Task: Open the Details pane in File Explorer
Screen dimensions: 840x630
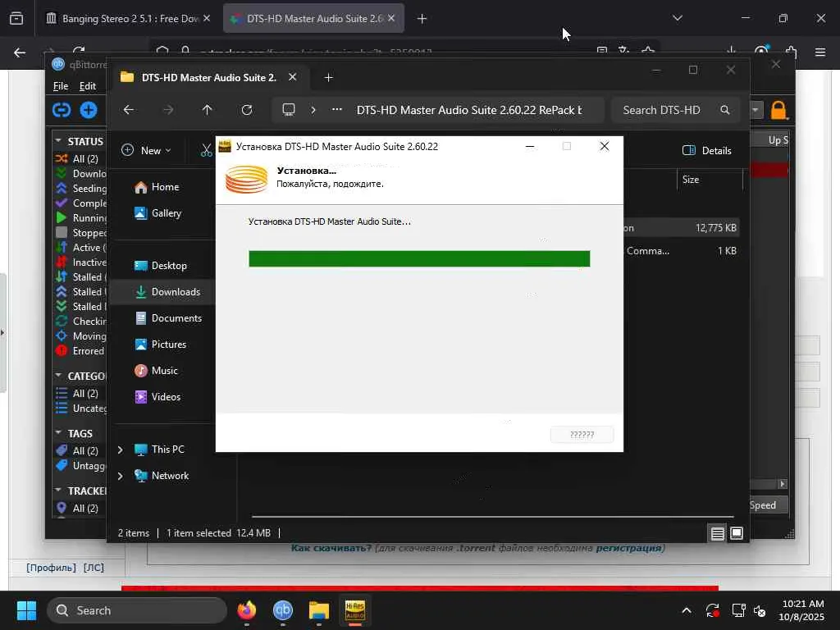Action: point(706,151)
